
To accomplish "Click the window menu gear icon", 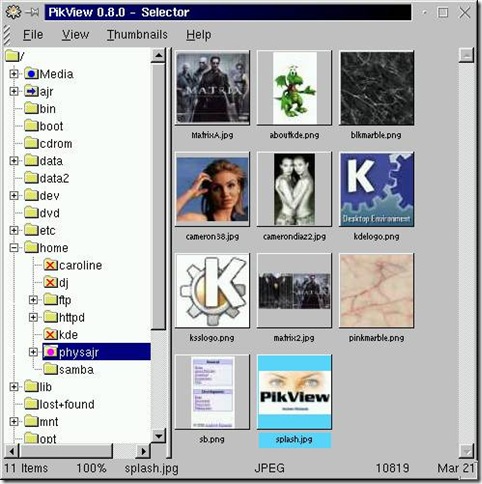I will tap(14, 12).
